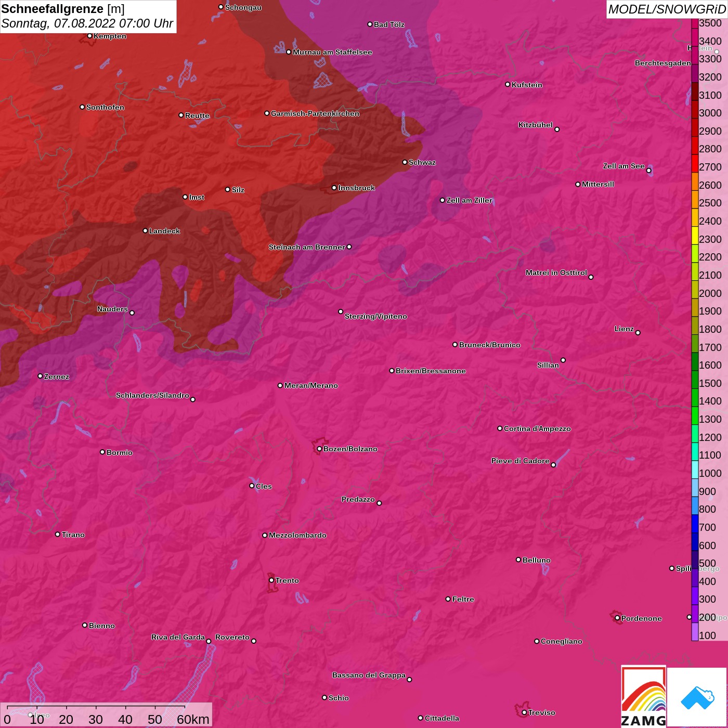Click the Trento city marker dot

[271, 580]
